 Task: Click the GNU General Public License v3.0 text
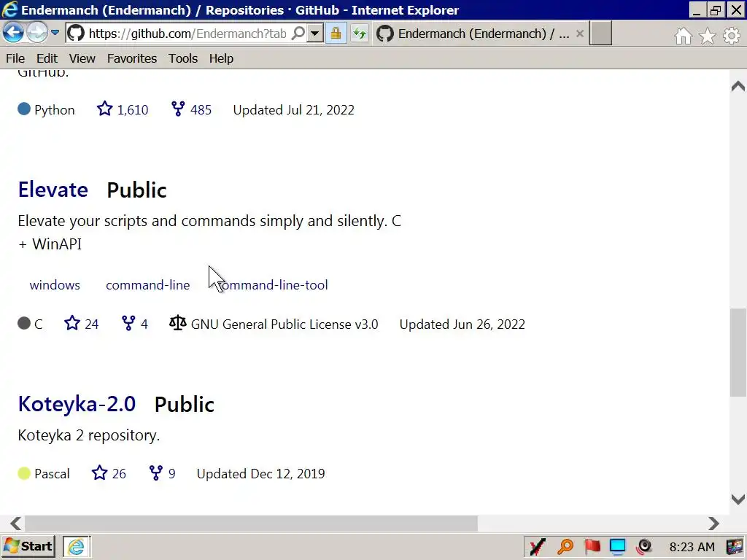click(x=285, y=324)
